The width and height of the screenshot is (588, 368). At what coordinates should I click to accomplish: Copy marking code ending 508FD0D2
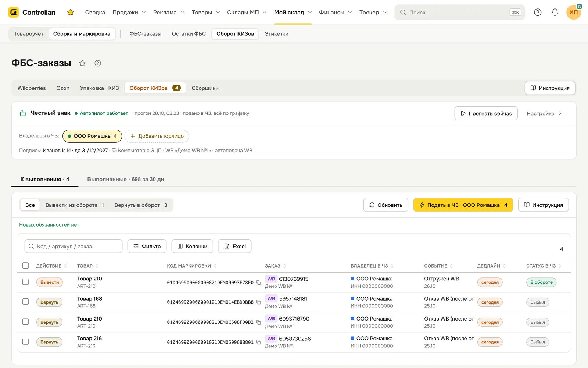coord(258,322)
